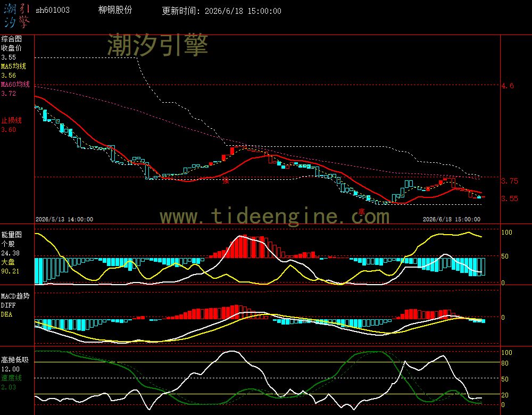Click the 3.75 price axis label
The width and height of the screenshot is (532, 415).
pos(510,181)
